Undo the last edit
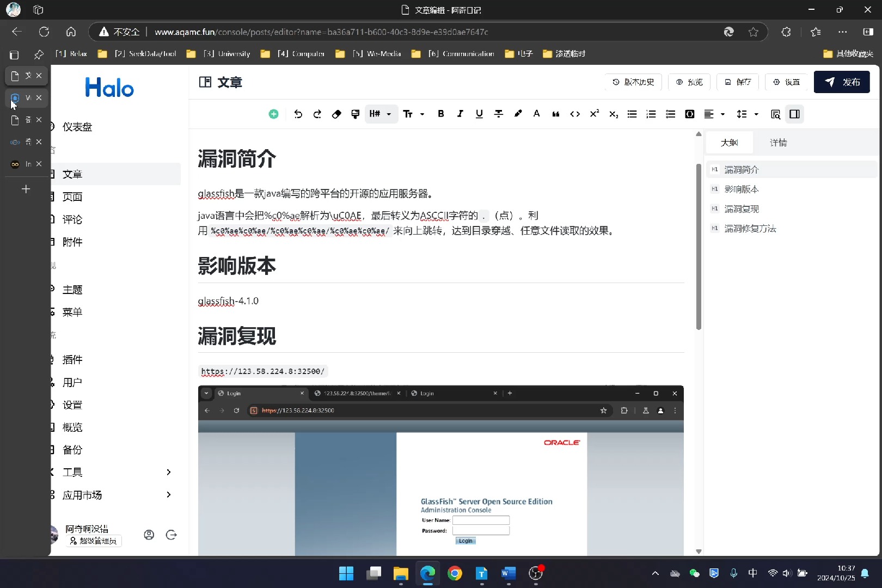Viewport: 882px width, 588px height. [x=298, y=114]
